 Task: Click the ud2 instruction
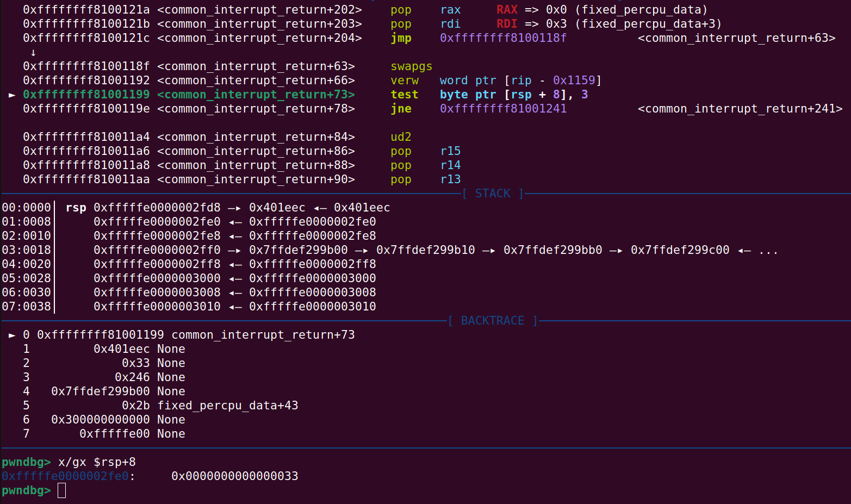(401, 137)
